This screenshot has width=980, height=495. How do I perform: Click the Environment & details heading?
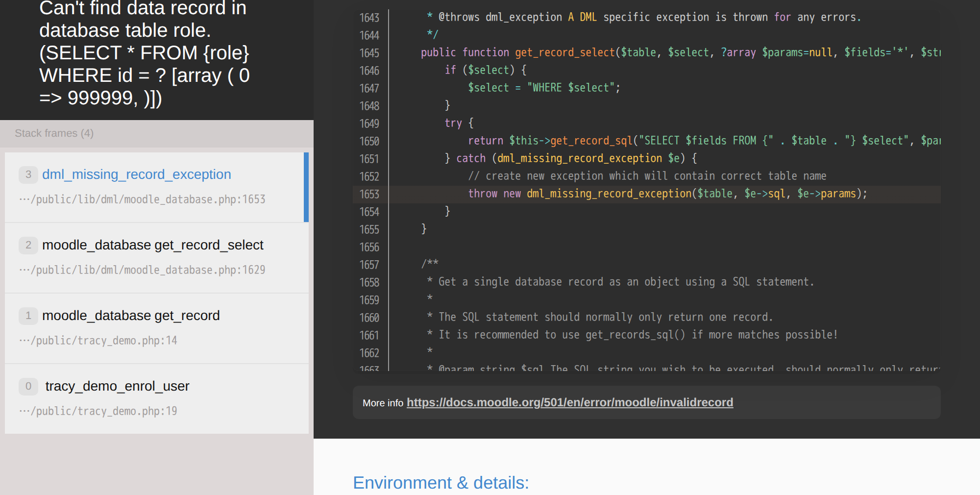[441, 483]
